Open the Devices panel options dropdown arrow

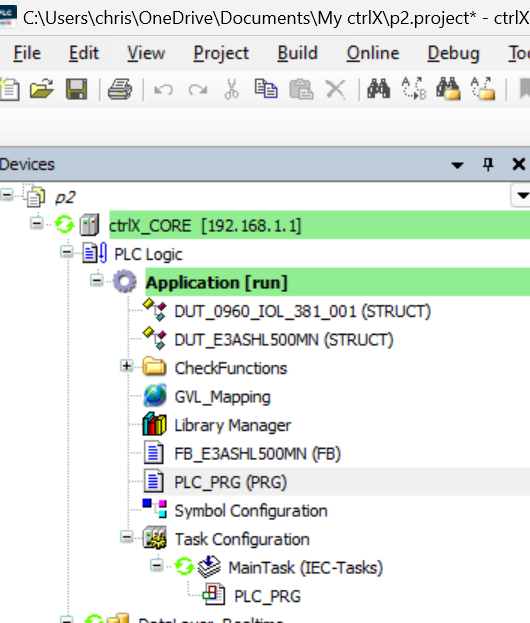pyautogui.click(x=457, y=165)
